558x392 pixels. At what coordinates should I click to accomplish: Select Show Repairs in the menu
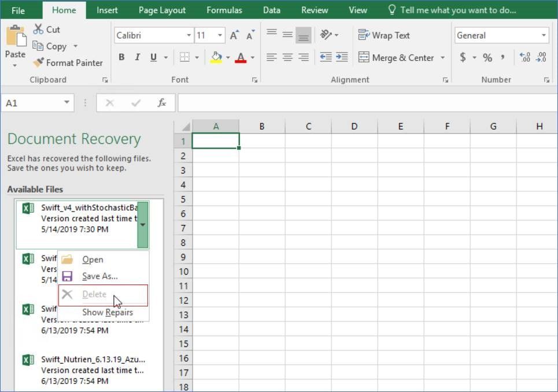tap(107, 312)
